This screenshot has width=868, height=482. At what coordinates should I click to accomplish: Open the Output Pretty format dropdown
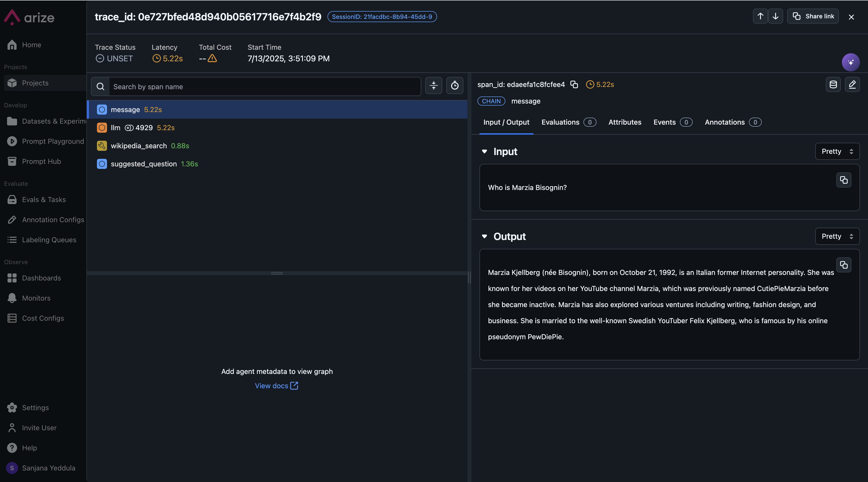coord(837,236)
